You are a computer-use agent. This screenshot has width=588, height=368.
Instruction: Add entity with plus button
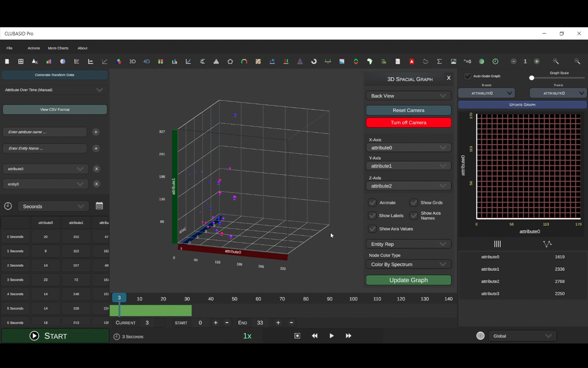96,148
